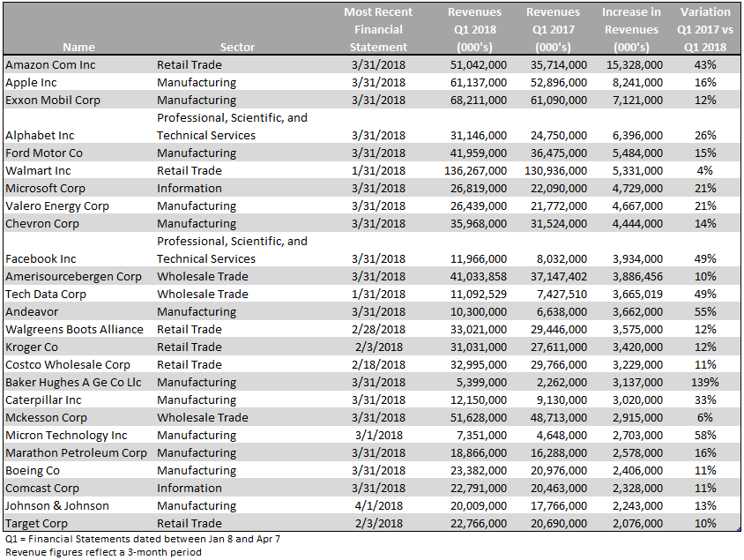Click the Marathon Petroleum Corp cell
This screenshot has height=560, width=744.
[76, 452]
